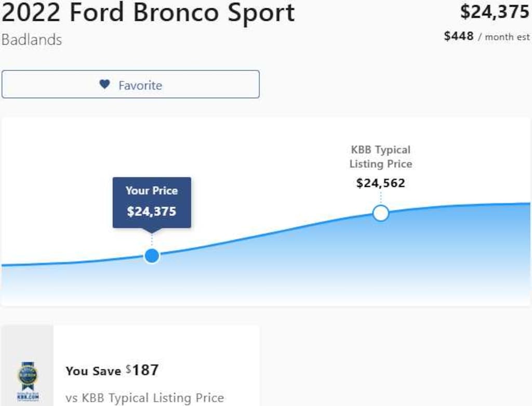This screenshot has width=532, height=406.
Task: Click the dotted line above the KBB marker
Action: click(381, 198)
